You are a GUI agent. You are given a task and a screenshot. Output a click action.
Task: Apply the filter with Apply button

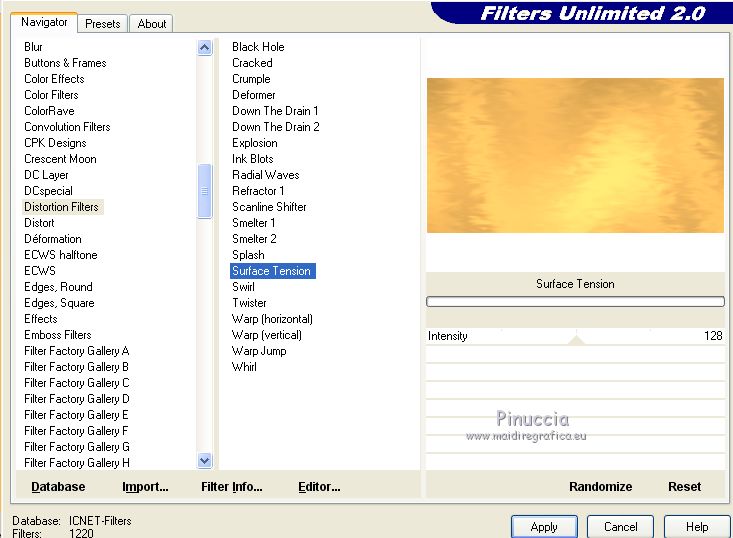point(544,527)
